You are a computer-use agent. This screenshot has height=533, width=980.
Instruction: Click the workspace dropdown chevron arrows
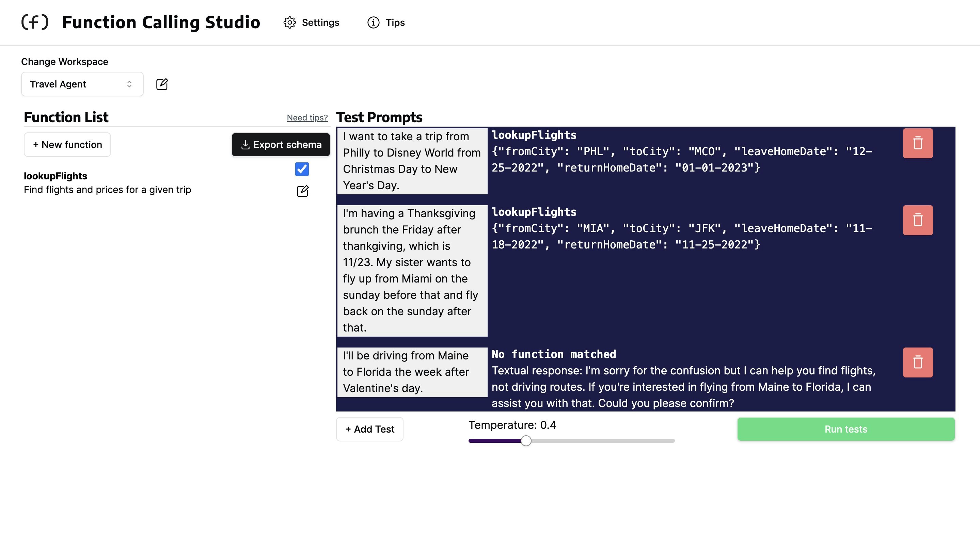[x=129, y=84]
